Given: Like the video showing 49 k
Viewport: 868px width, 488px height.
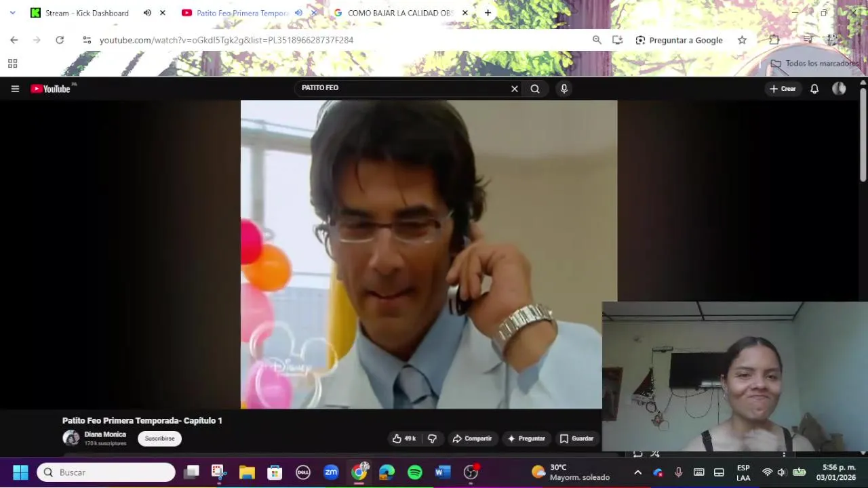Looking at the screenshot, I should pyautogui.click(x=404, y=439).
